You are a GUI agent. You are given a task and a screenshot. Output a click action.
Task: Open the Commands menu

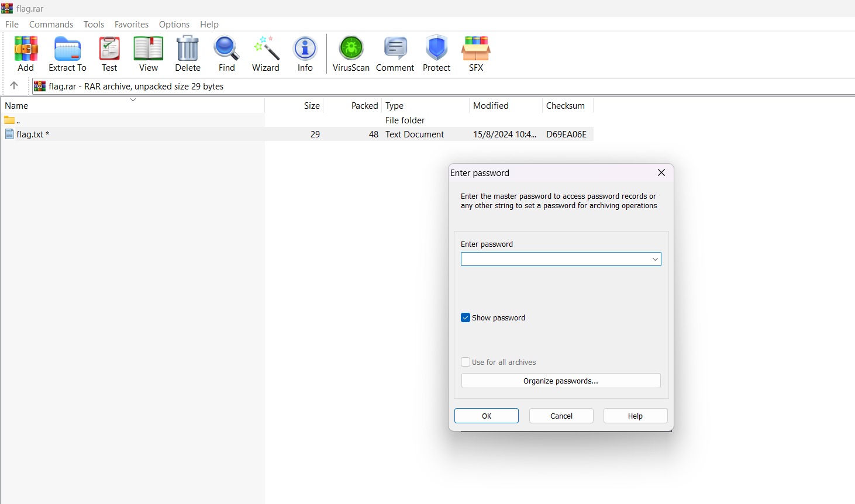[51, 25]
